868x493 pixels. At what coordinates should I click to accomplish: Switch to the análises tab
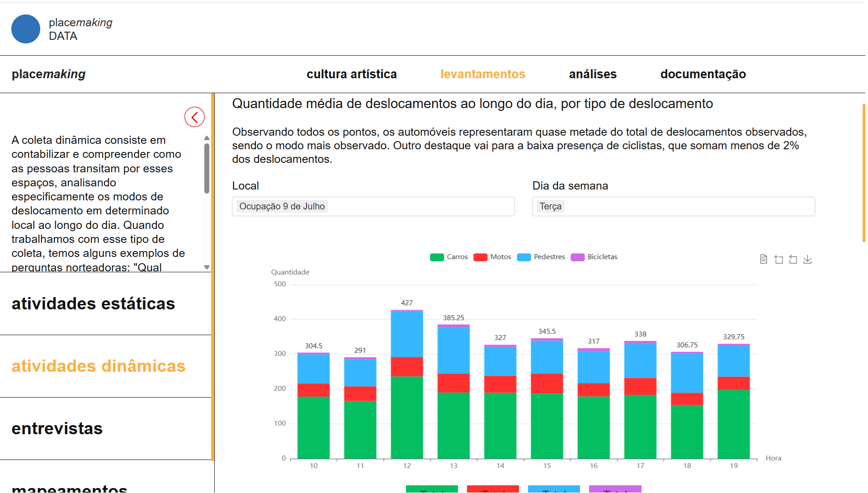(x=593, y=74)
